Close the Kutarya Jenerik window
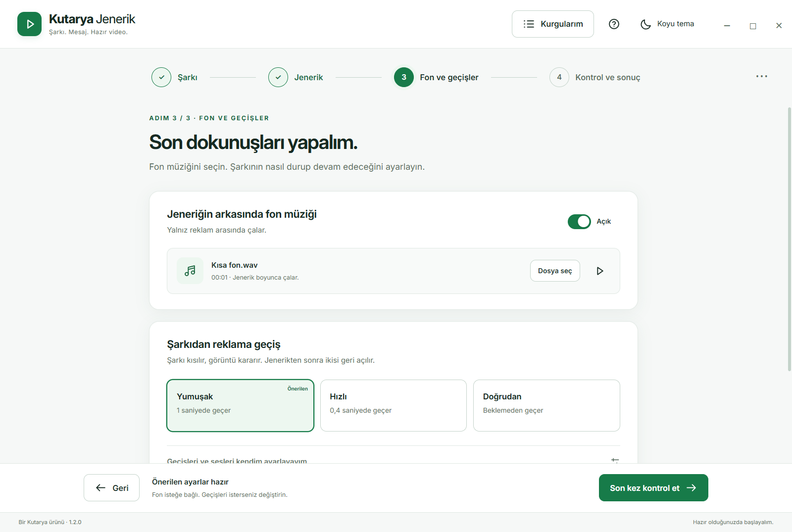The height and width of the screenshot is (532, 792). point(779,26)
